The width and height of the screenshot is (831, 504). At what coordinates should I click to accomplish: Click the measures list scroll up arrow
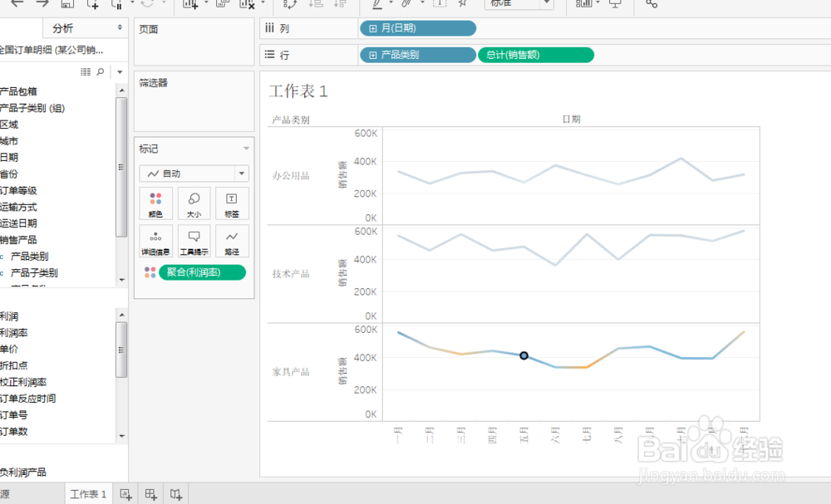pyautogui.click(x=122, y=315)
